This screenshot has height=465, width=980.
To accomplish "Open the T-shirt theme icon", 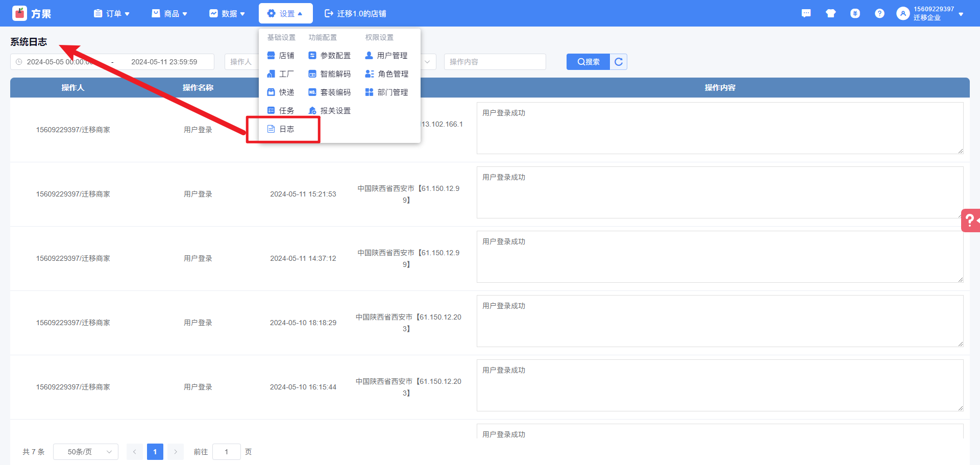I will coord(830,14).
